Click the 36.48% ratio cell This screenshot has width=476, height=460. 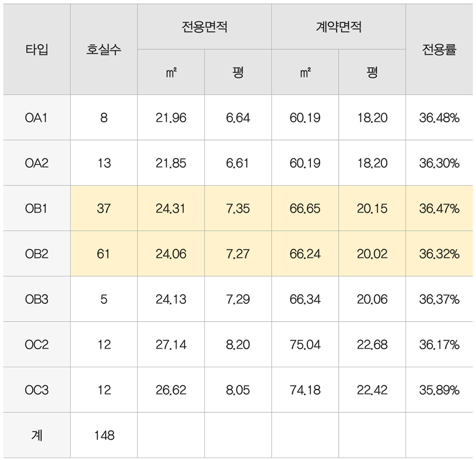pyautogui.click(x=439, y=118)
